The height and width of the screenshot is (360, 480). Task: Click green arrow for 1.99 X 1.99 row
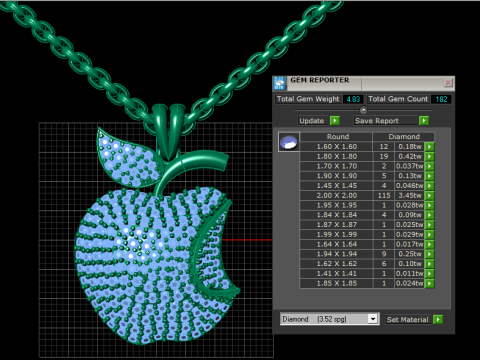click(x=429, y=234)
